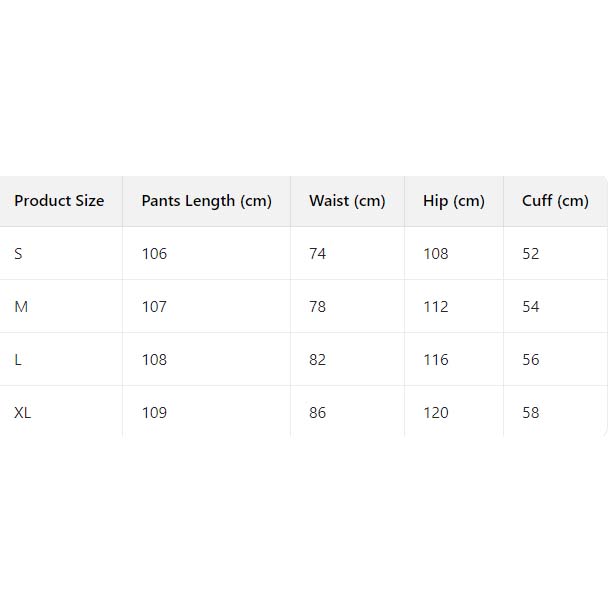Click the Pants Length (cm) header
Image resolution: width=613 pixels, height=613 pixels.
click(206, 201)
